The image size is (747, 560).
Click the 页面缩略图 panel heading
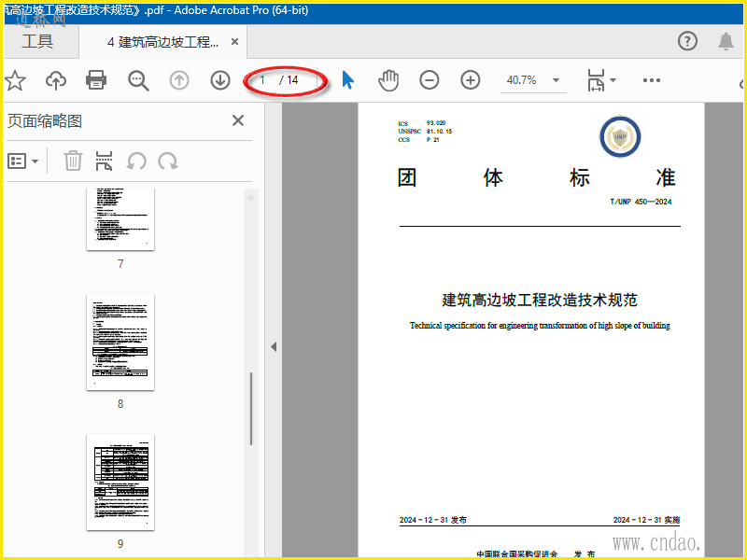[45, 121]
